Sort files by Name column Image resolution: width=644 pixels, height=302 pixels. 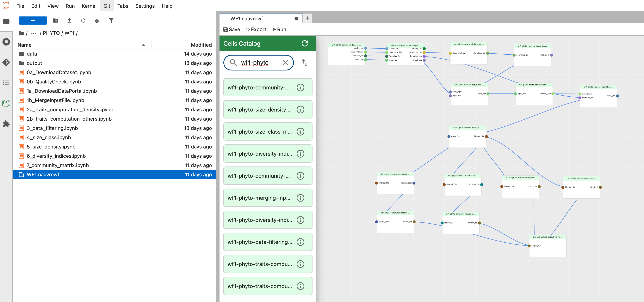pyautogui.click(x=24, y=45)
